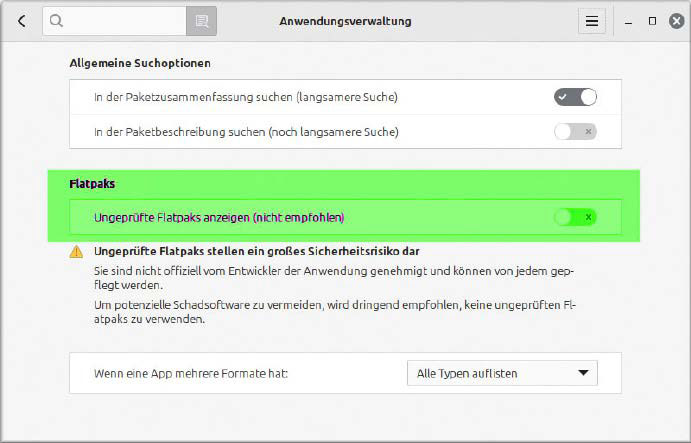691x443 pixels.
Task: Minimize the Anwendungsverwaltung window
Action: tap(628, 21)
